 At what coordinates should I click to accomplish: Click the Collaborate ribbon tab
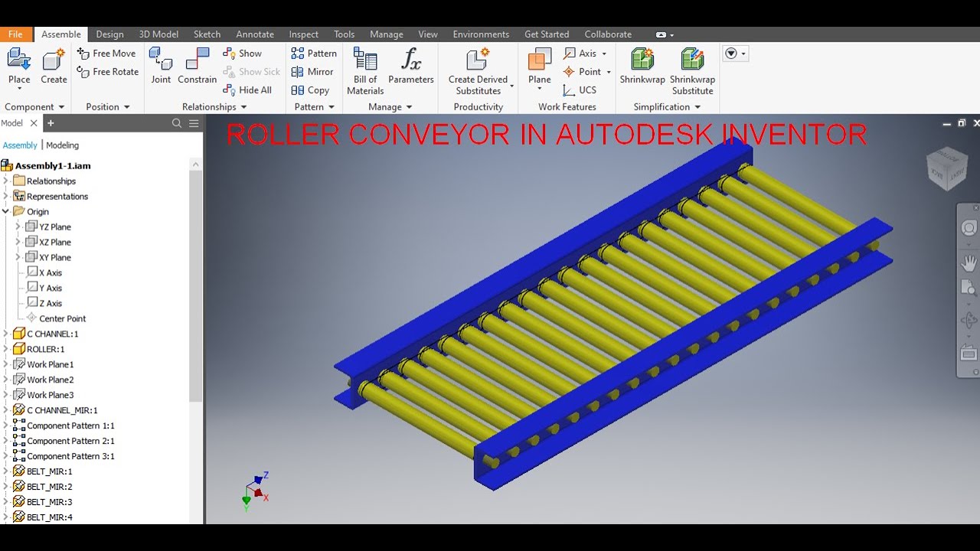(x=608, y=34)
